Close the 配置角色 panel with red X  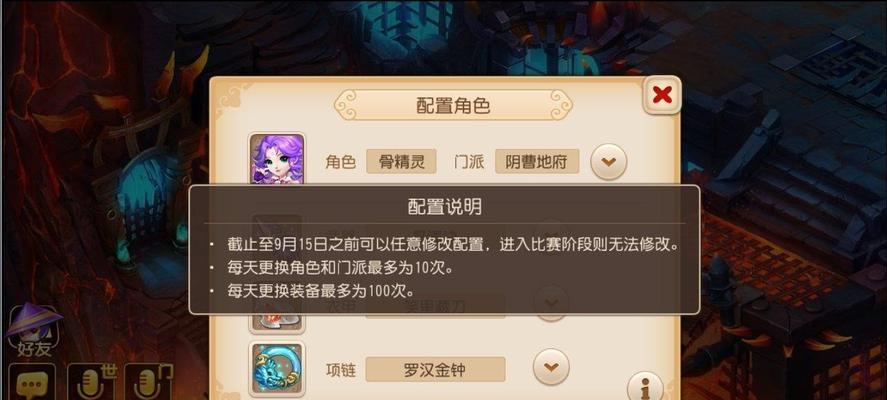pyautogui.click(x=662, y=94)
